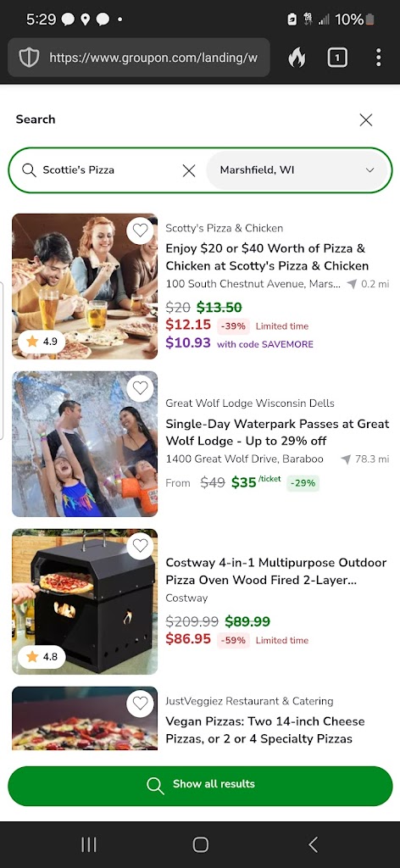This screenshot has width=400, height=868.
Task: Open the Marshfield, WI location dropdown
Action: coord(297,170)
